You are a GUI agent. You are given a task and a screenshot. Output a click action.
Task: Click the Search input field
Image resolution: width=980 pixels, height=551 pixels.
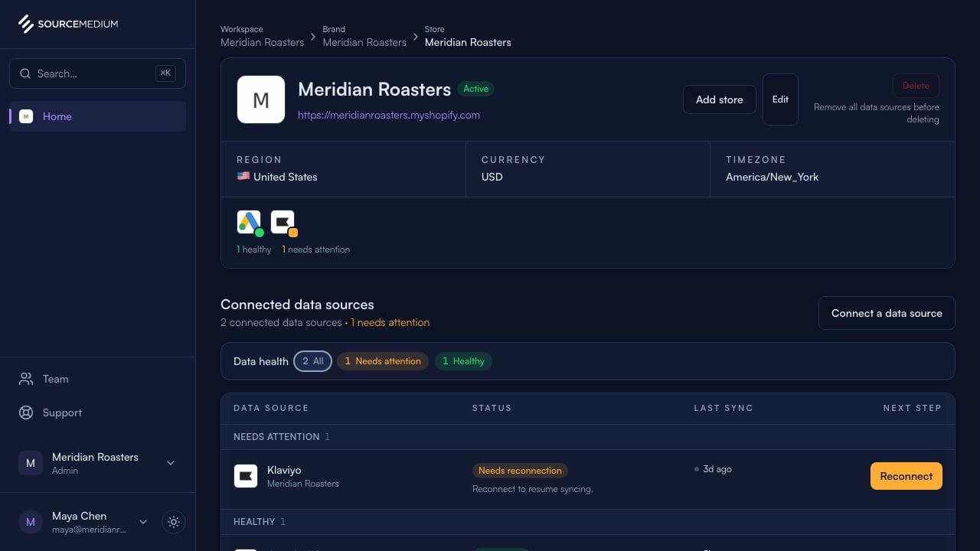[97, 73]
